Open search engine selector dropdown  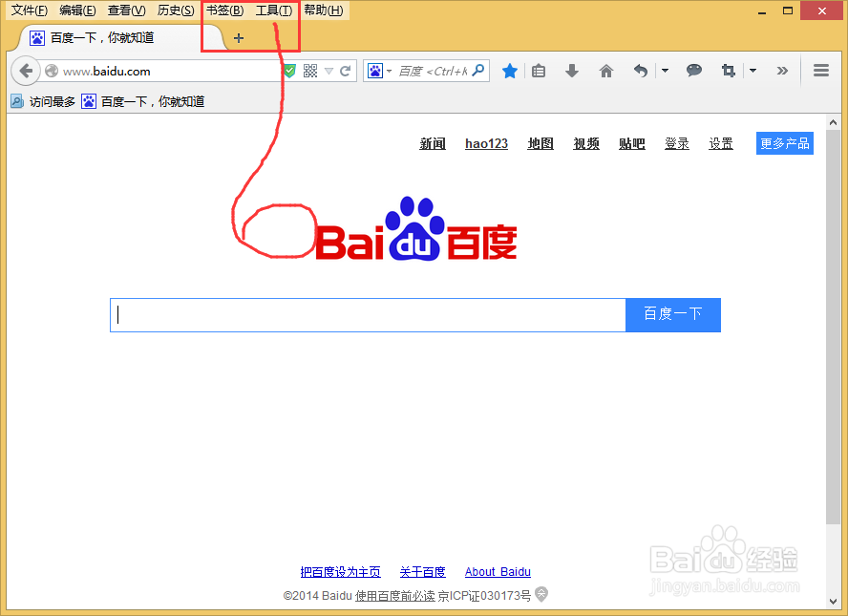[x=380, y=71]
